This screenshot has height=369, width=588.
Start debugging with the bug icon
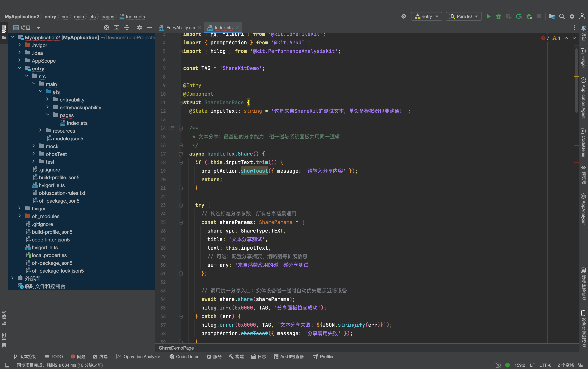coord(498,16)
